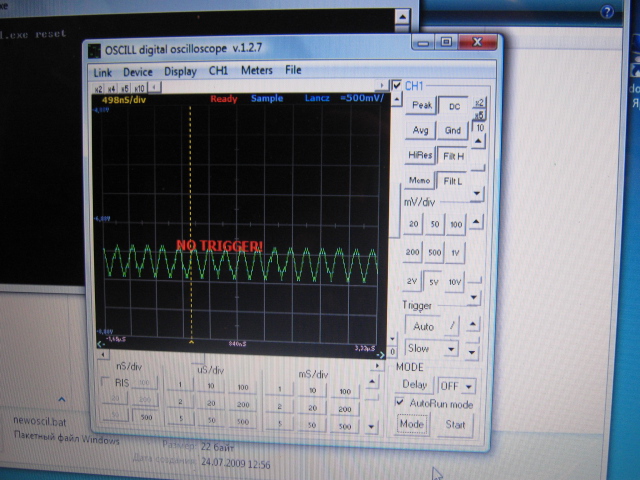The height and width of the screenshot is (480, 640).
Task: Click down arrow beside mS/div buttons
Action: [371, 427]
